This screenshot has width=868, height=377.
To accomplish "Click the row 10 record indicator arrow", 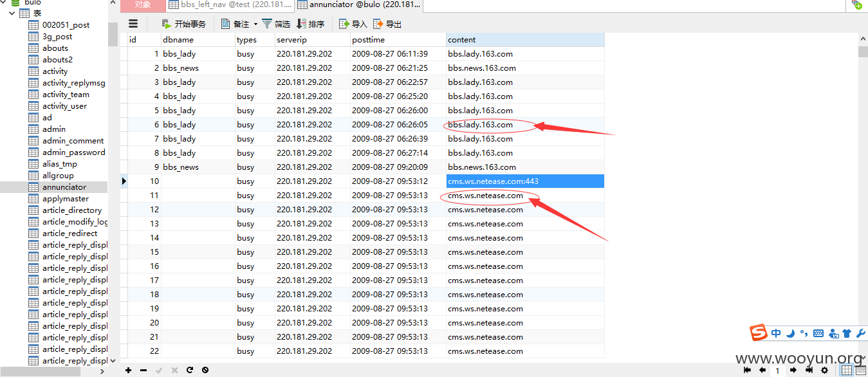I will 124,181.
